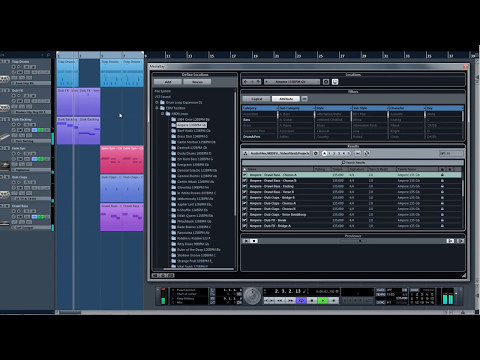Open the Ampere location dropdown
Image resolution: width=480 pixels, height=360 pixels.
click(x=292, y=82)
